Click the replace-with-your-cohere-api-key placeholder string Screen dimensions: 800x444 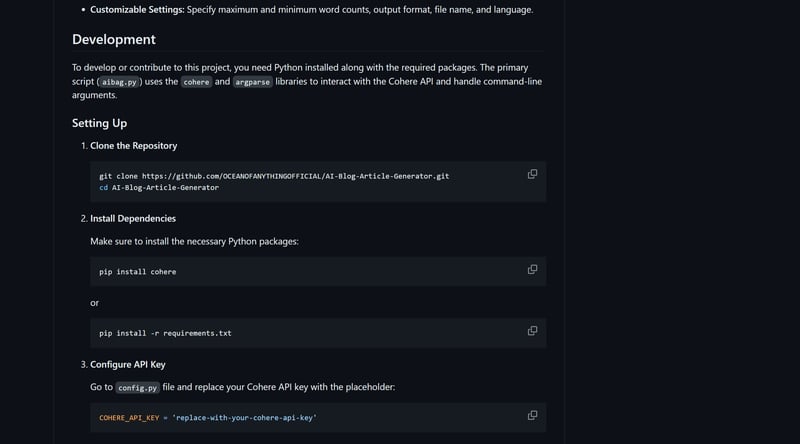pyautogui.click(x=244, y=417)
